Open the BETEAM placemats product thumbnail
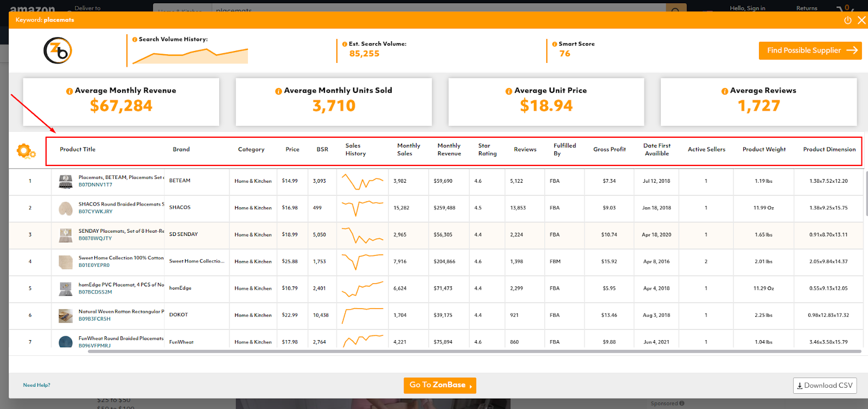 click(x=66, y=182)
